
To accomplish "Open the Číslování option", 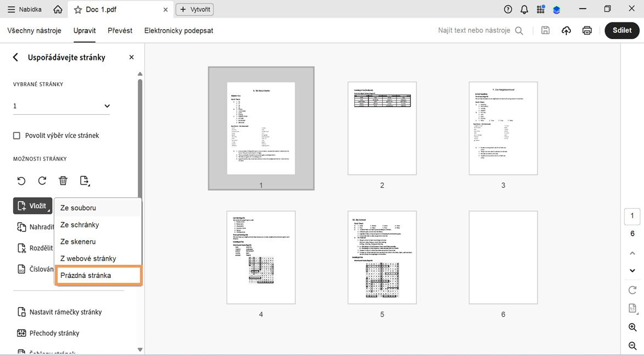I will 35,269.
